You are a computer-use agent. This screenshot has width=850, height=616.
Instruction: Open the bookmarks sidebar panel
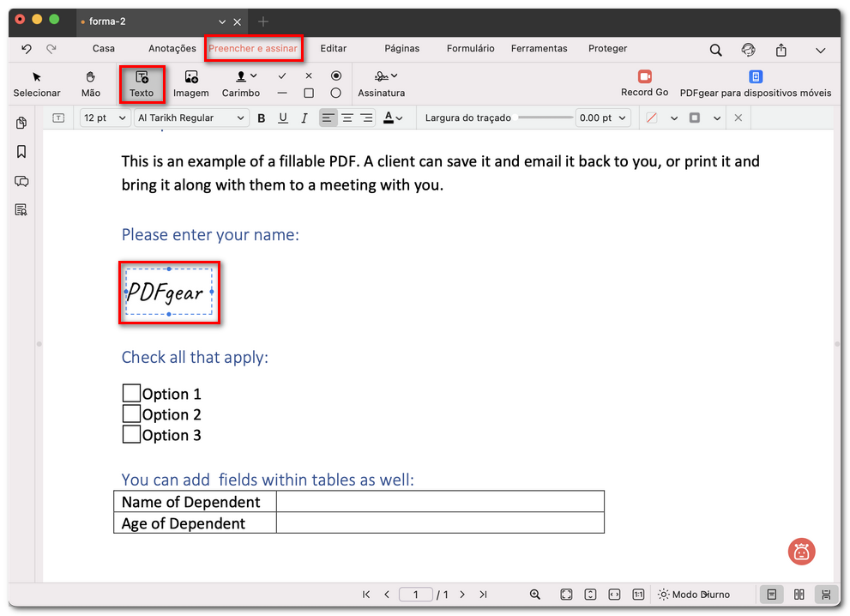click(21, 152)
